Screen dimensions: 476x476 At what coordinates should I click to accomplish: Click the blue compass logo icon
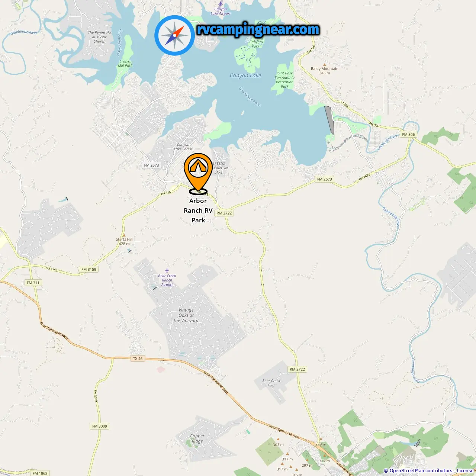pos(174,36)
